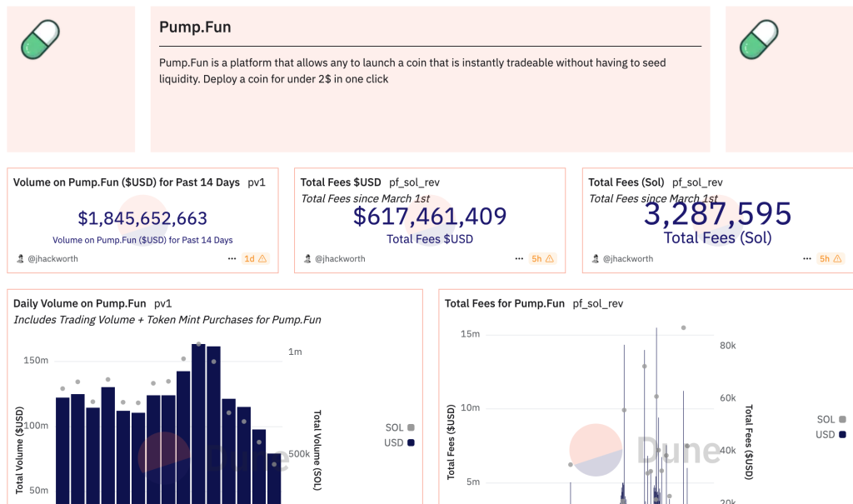The height and width of the screenshot is (504, 853).
Task: Click the 150m label on the Daily Volume axis
Action: (36, 361)
